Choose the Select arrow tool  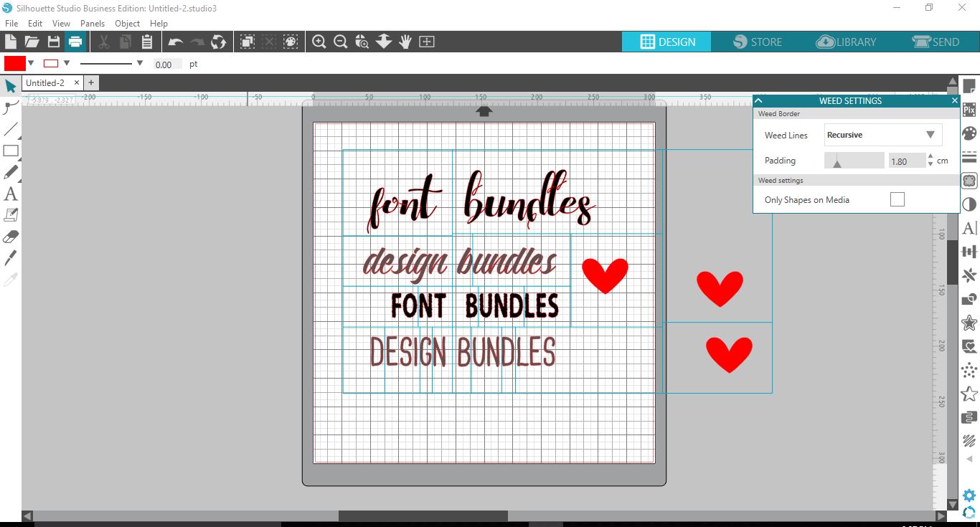(11, 87)
